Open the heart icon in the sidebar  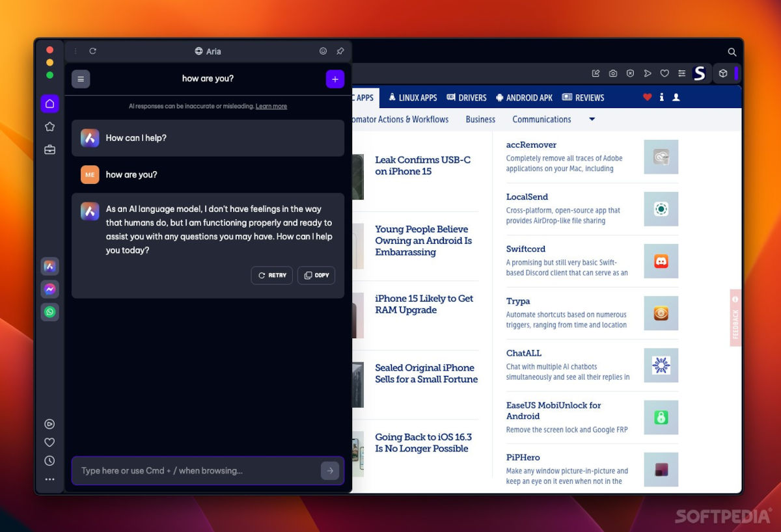click(x=49, y=442)
